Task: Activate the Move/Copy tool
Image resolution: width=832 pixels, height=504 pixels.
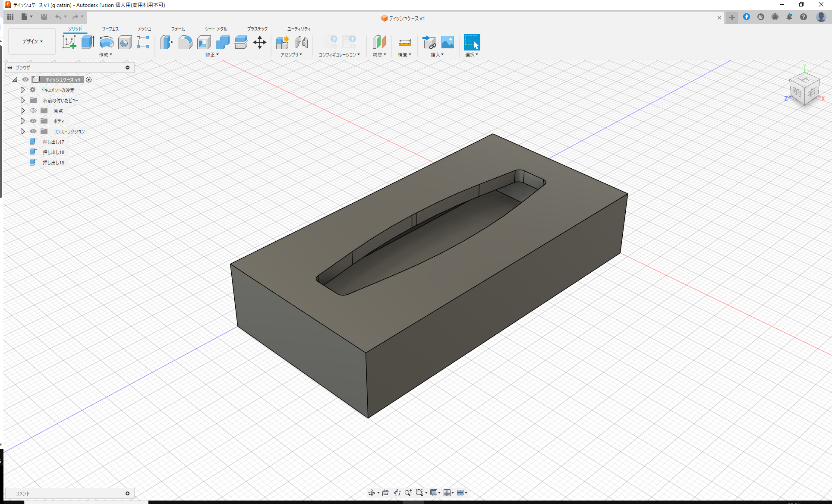Action: (x=260, y=42)
